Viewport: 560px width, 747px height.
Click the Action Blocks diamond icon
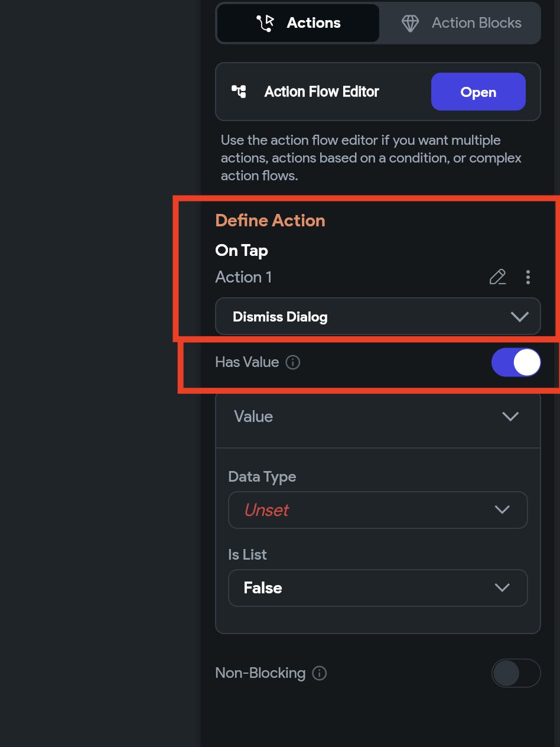click(x=410, y=23)
